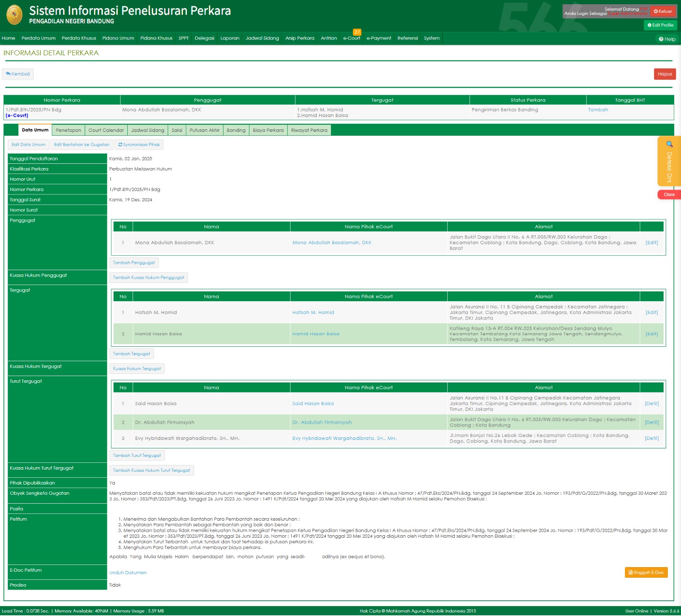Switch to the Putusan Akhir tab
The height and width of the screenshot is (616, 681).
[204, 130]
